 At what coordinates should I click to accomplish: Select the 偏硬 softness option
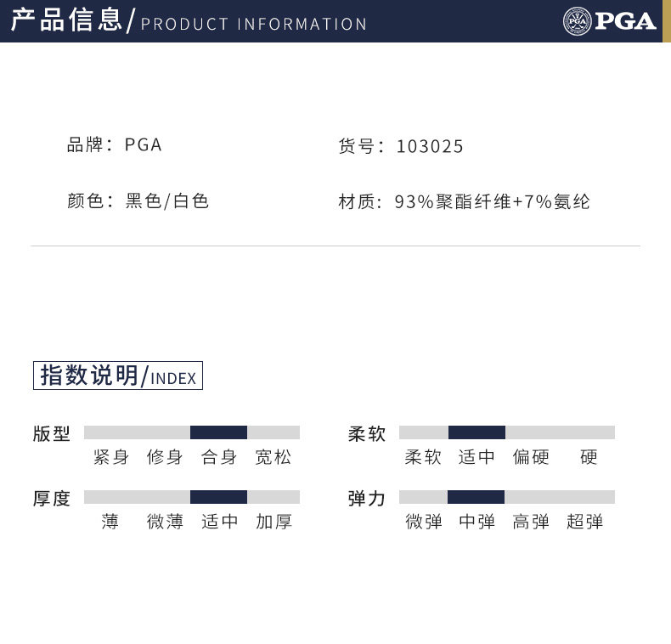(531, 457)
